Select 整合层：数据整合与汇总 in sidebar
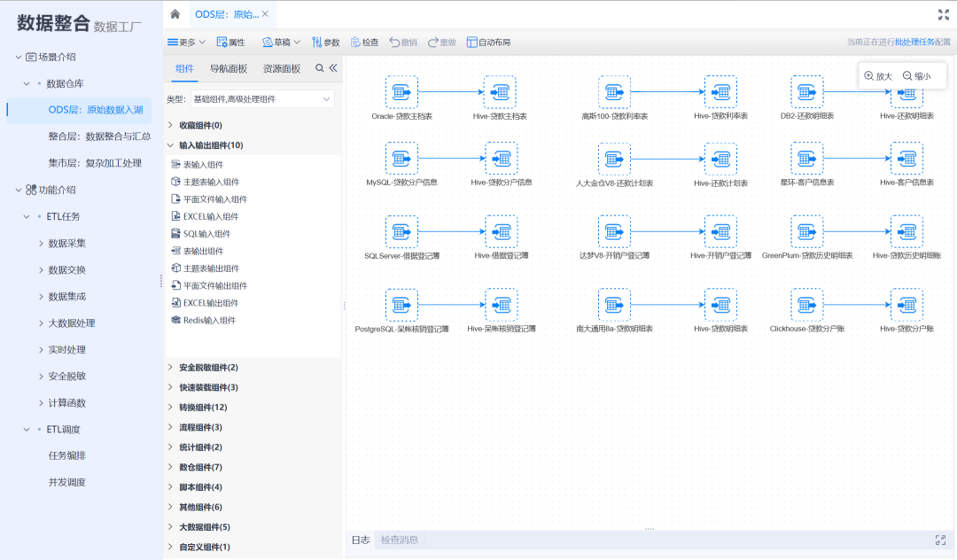Viewport: 957px width, 560px height. tap(98, 136)
